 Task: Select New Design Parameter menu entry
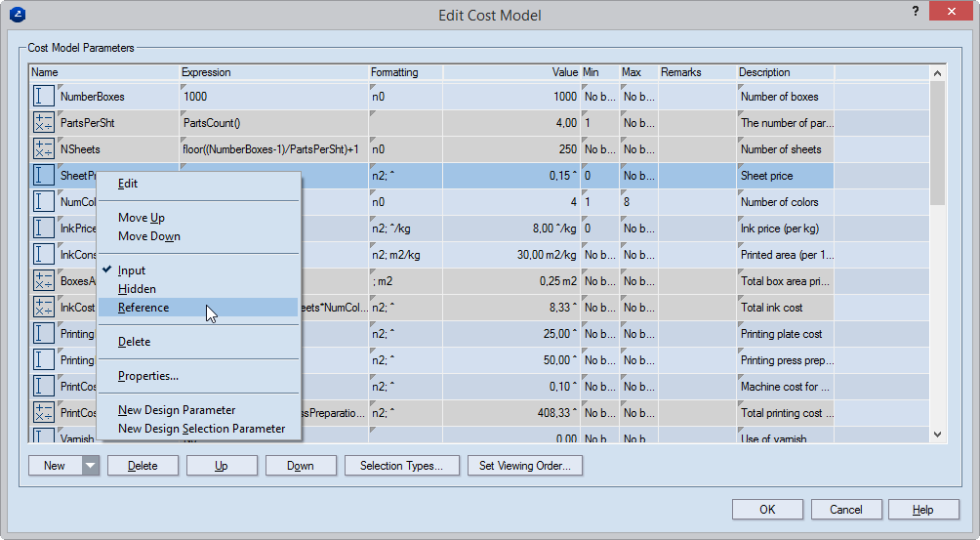pyautogui.click(x=177, y=410)
